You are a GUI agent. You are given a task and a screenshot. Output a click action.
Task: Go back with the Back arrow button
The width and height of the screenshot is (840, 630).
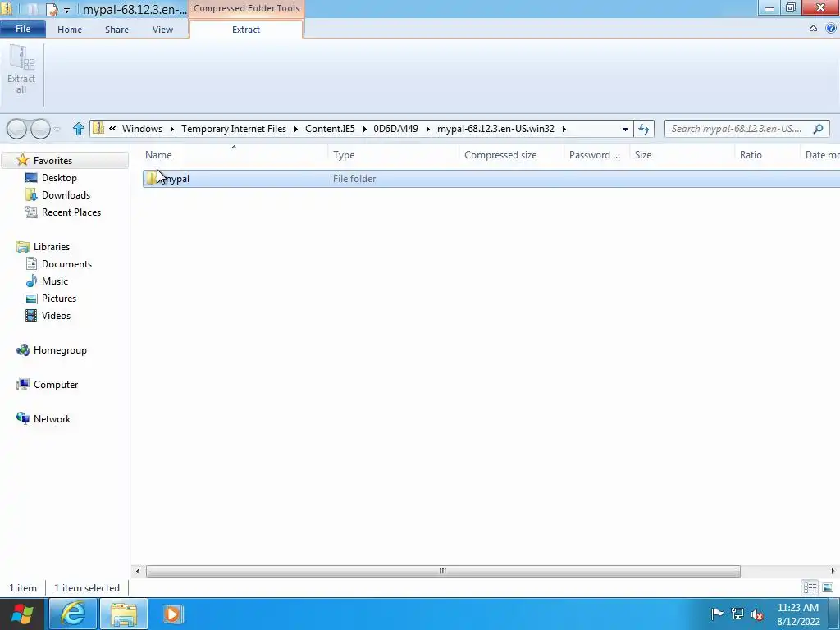tap(16, 129)
